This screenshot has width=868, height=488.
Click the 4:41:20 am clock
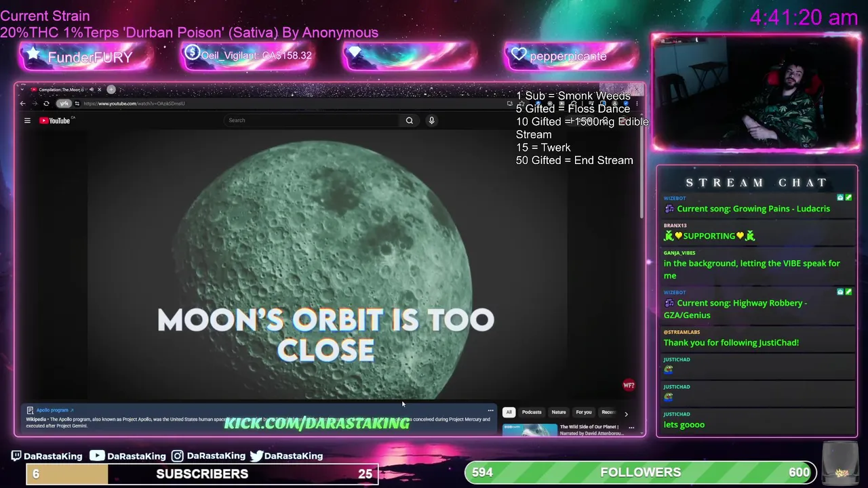[x=804, y=18]
